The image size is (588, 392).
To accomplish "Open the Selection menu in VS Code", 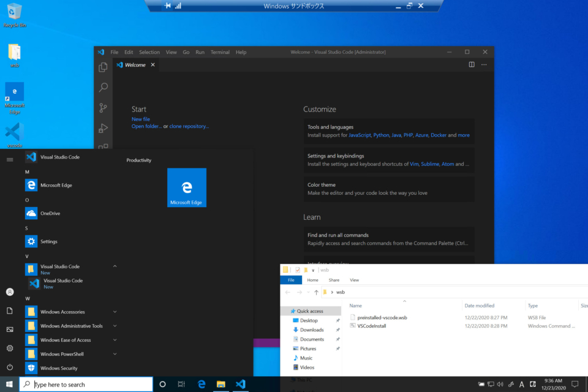I will tap(149, 52).
